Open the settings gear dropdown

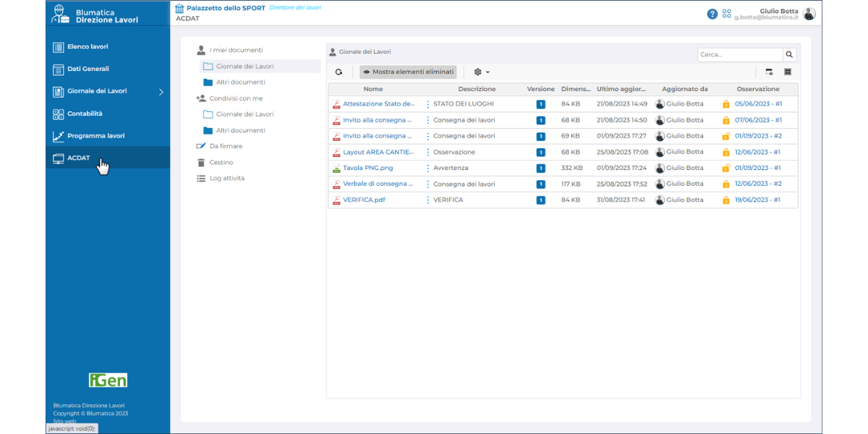[x=482, y=72]
